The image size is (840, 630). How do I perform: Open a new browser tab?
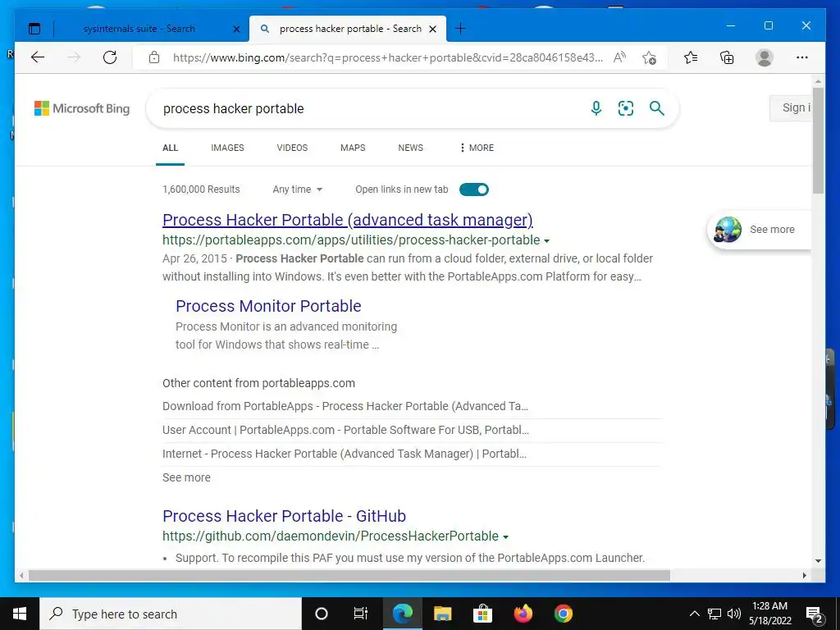pyautogui.click(x=460, y=29)
